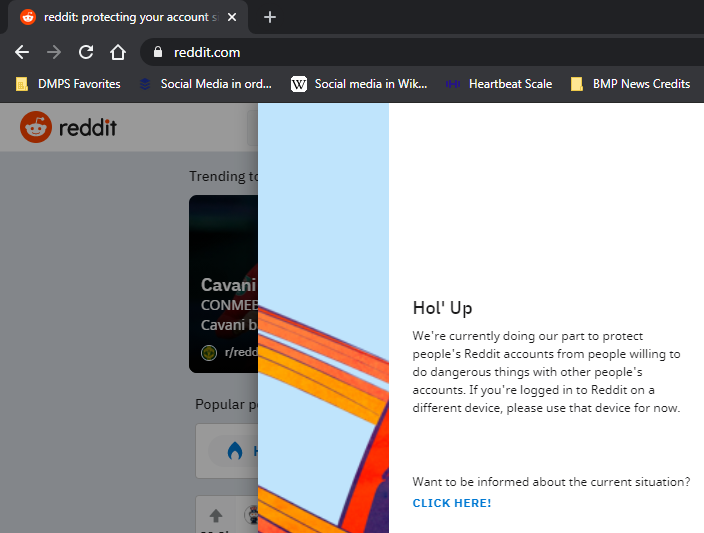Click the reddit Snoo logo icon
704x533 pixels.
pyautogui.click(x=36, y=127)
